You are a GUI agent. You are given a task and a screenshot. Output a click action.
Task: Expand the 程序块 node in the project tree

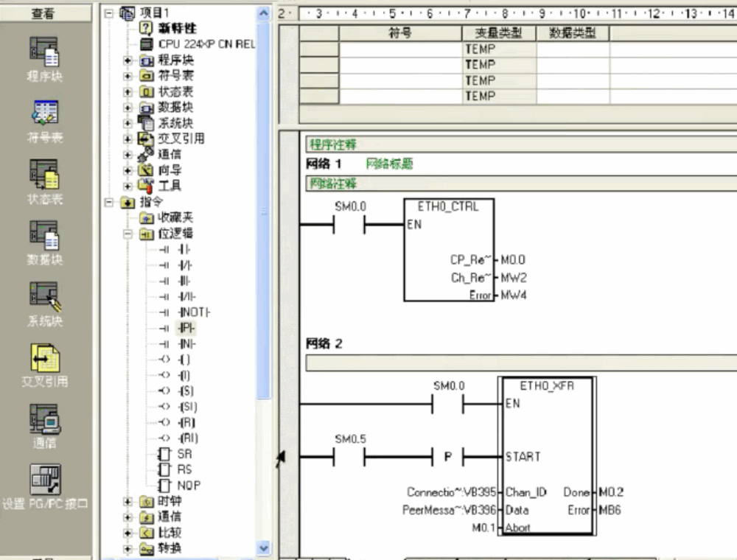point(128,60)
